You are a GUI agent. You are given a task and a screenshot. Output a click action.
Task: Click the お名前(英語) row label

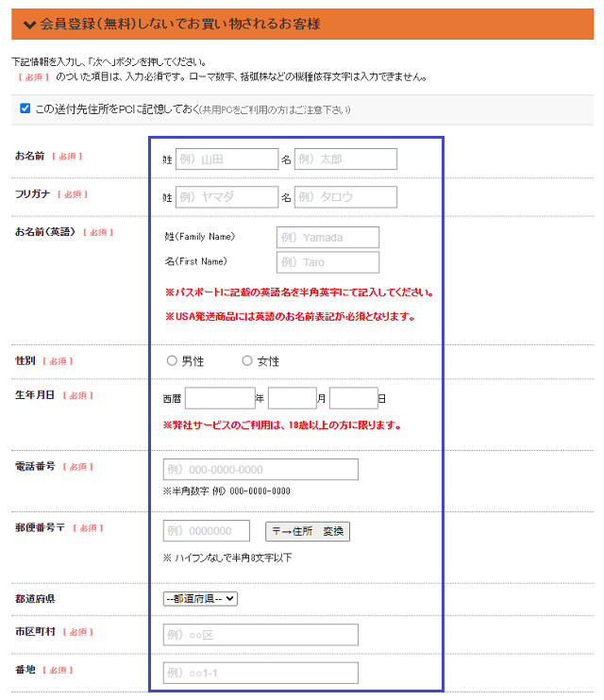tap(45, 232)
